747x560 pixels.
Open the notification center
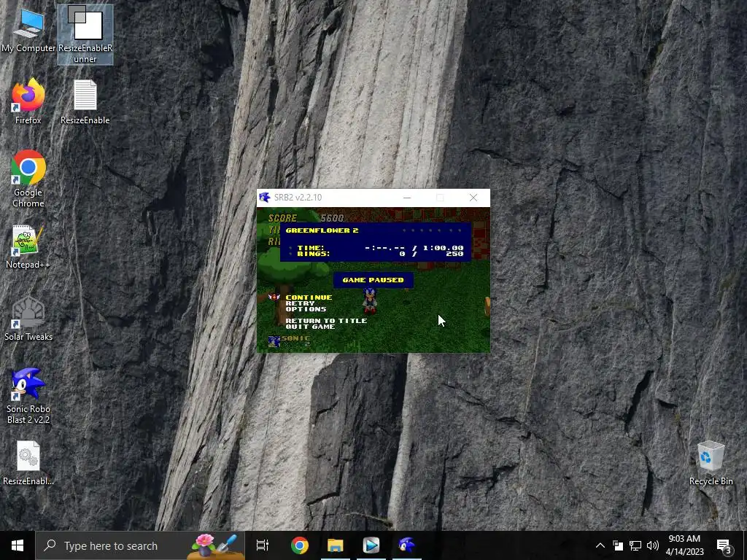click(724, 545)
